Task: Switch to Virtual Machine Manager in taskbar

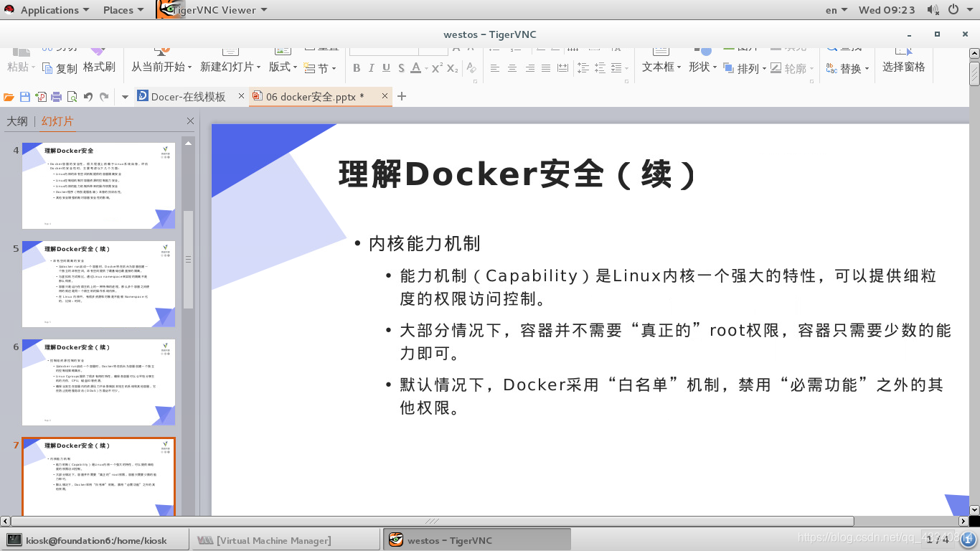Action: click(x=286, y=540)
